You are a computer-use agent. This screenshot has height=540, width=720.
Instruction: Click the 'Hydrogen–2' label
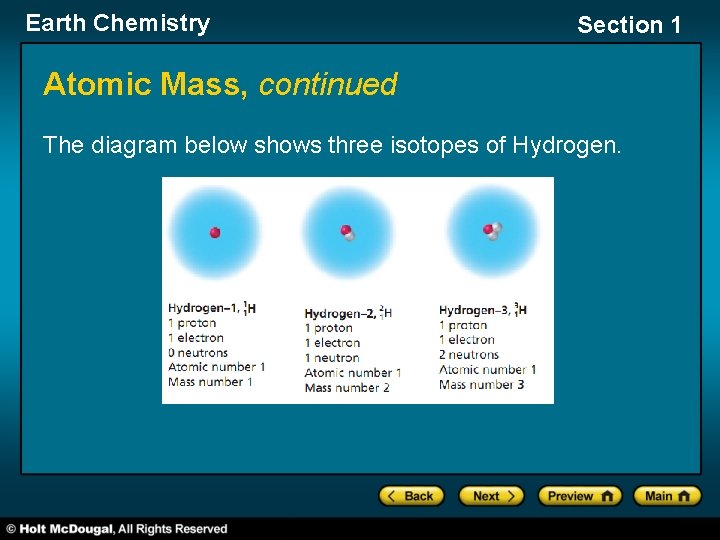339,313
